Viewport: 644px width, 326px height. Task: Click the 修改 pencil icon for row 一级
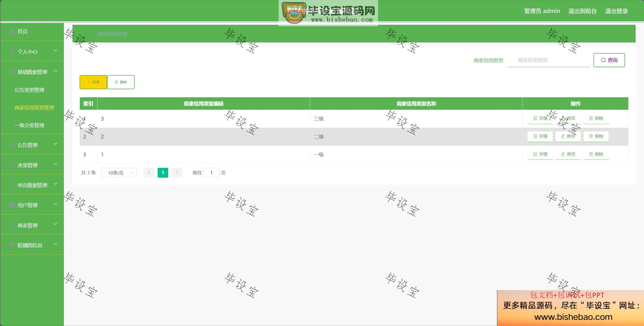563,154
